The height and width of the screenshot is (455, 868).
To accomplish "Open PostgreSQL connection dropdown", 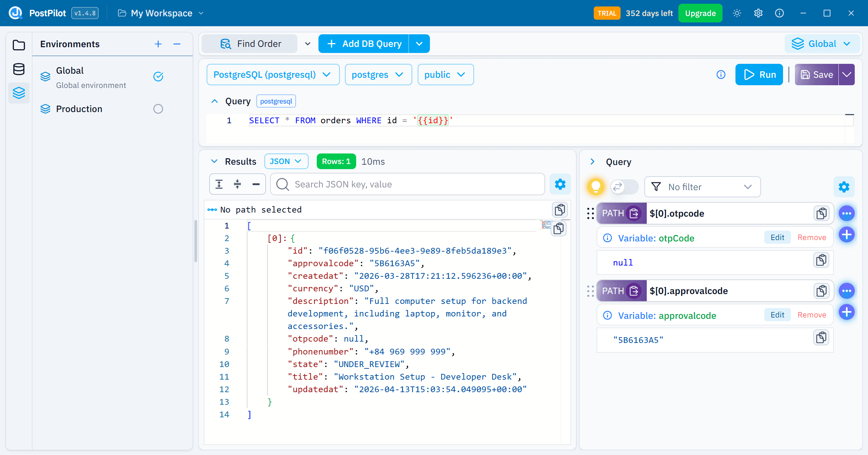I will 273,75.
